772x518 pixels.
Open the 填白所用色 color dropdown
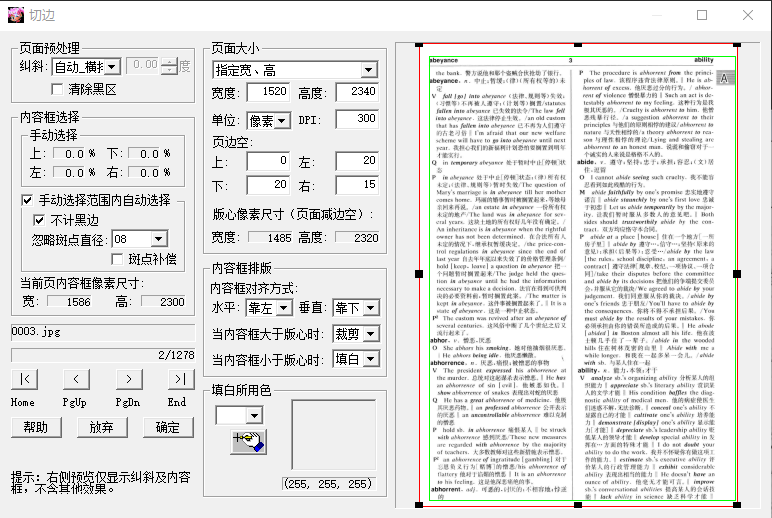point(254,416)
